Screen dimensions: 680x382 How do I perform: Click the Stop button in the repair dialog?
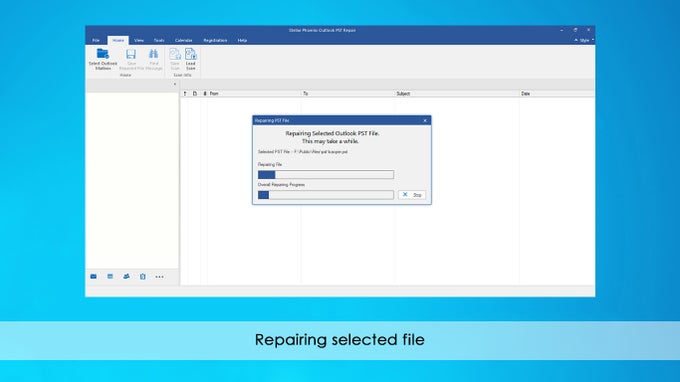click(412, 195)
